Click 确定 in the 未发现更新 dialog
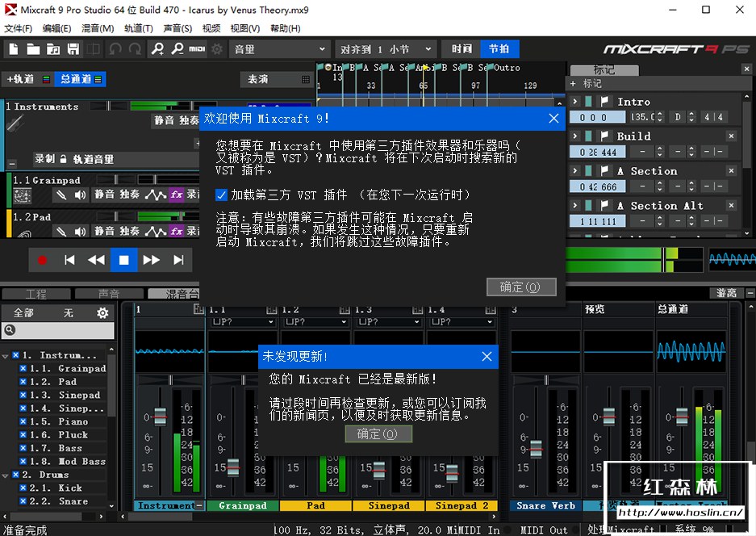This screenshot has height=536, width=756. point(378,434)
